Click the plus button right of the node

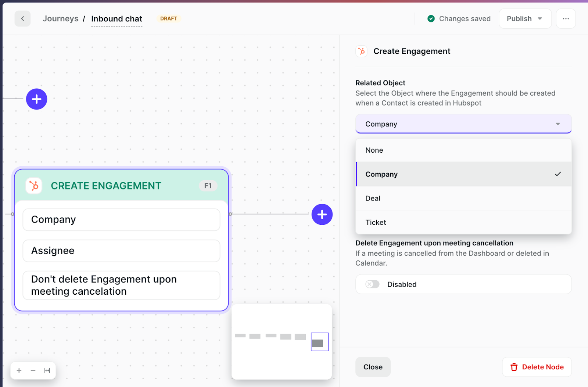322,214
